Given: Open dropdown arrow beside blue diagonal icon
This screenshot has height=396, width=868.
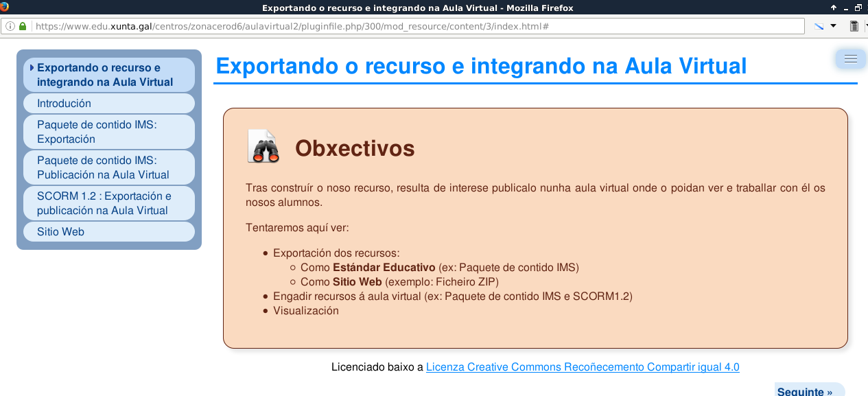Looking at the screenshot, I should point(833,26).
